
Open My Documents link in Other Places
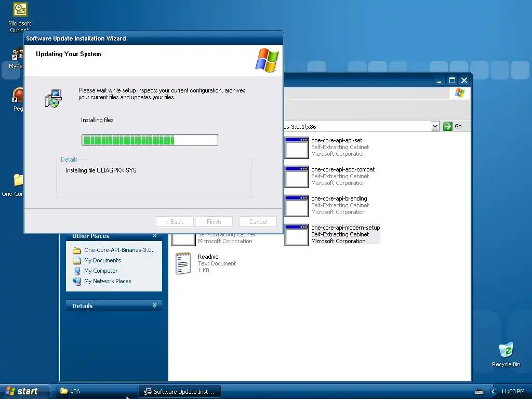[x=102, y=260]
